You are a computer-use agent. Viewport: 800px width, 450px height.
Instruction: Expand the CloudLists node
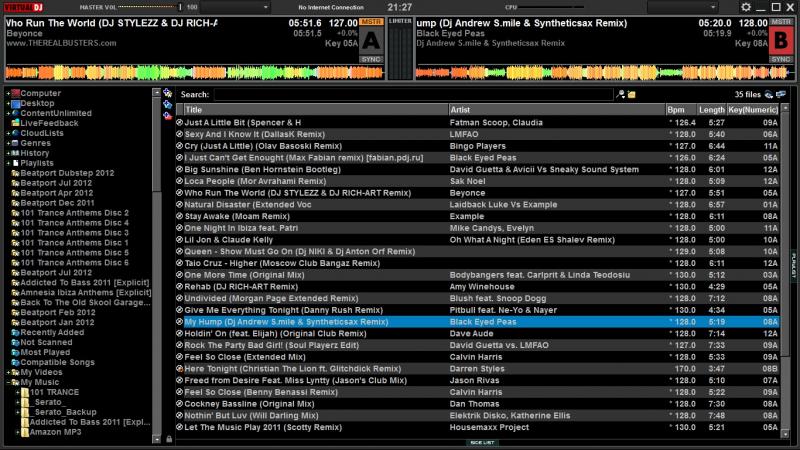tap(8, 133)
